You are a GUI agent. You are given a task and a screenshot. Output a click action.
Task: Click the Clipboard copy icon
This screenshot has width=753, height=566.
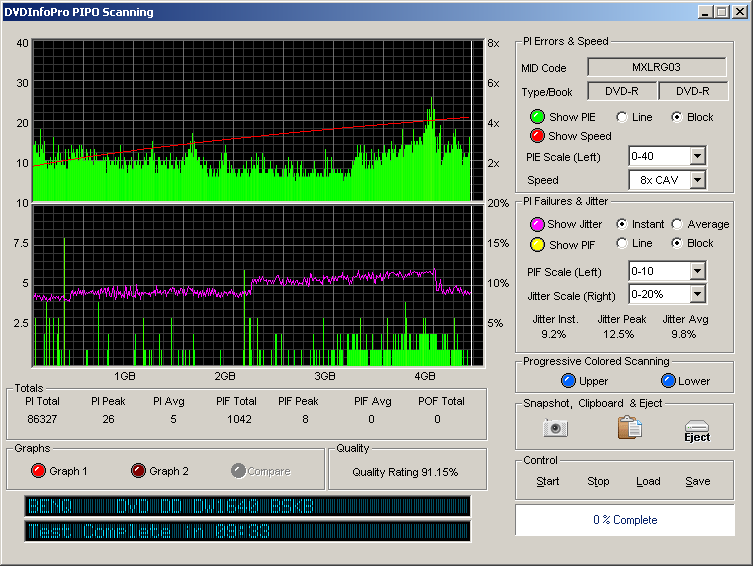tap(629, 428)
